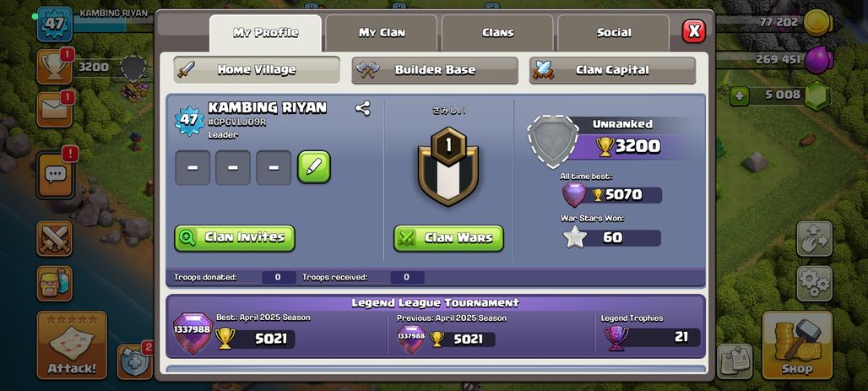Open the Shop hammer and coins icon

[x=797, y=345]
